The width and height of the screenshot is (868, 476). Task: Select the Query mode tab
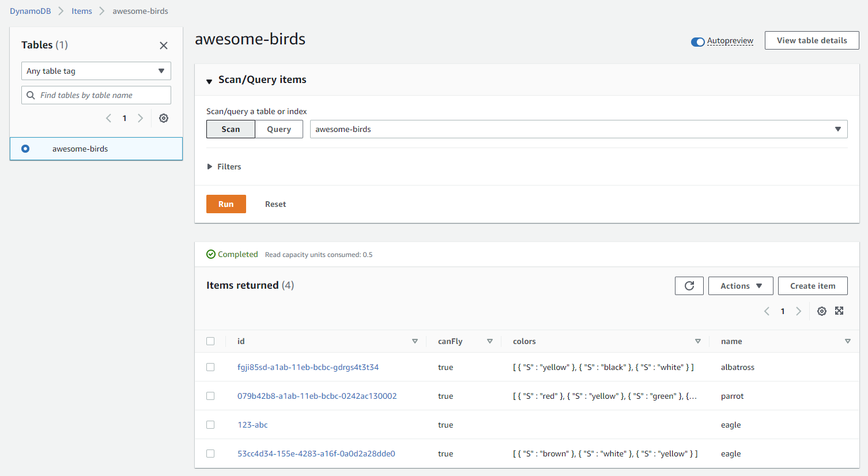[279, 129]
